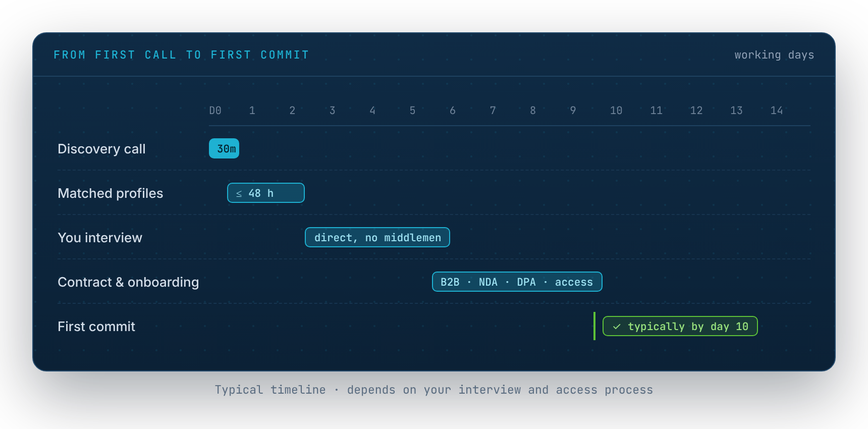868x429 pixels.
Task: Click the 'direct, no middlemen' interview bar
Action: click(x=377, y=237)
